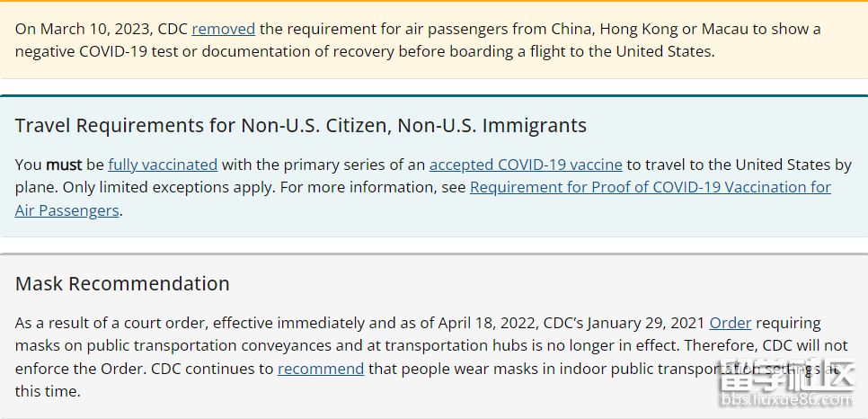Viewport: 868px width, 419px height.
Task: Click the bbs.liuxue86.com watermark URL
Action: 786,399
